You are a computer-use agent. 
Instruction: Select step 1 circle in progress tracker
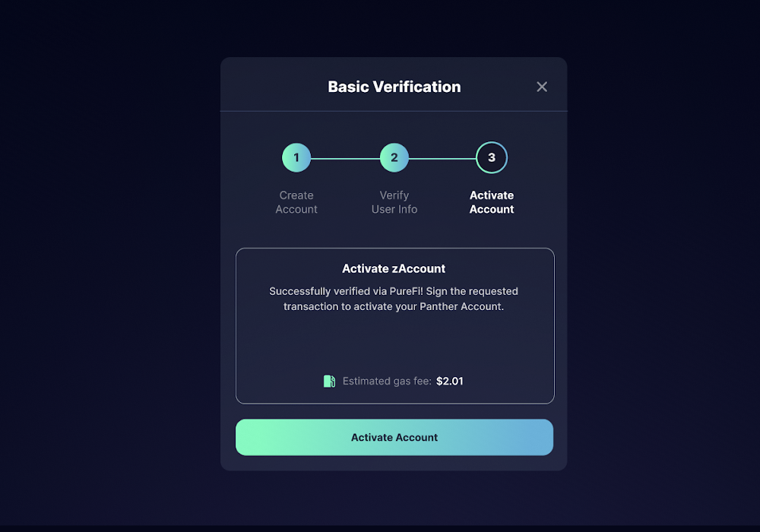(296, 157)
